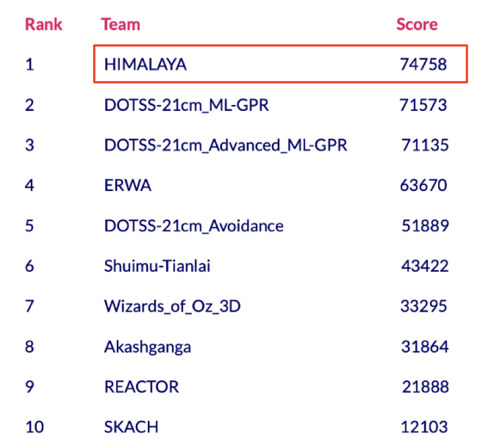
Task: Select the rank number 9
Action: tap(30, 387)
